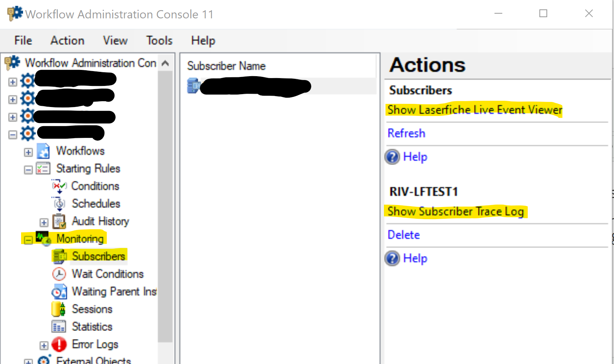Select Statistics tree item

point(92,327)
